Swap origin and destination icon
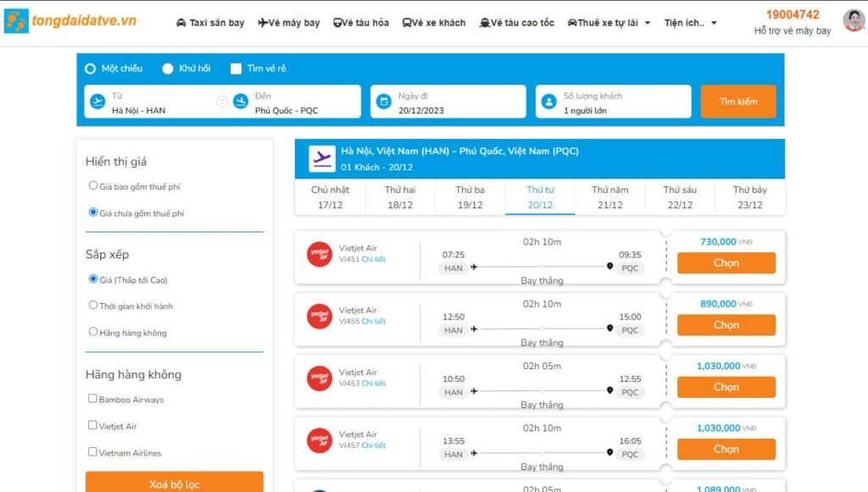The image size is (868, 492). [221, 102]
